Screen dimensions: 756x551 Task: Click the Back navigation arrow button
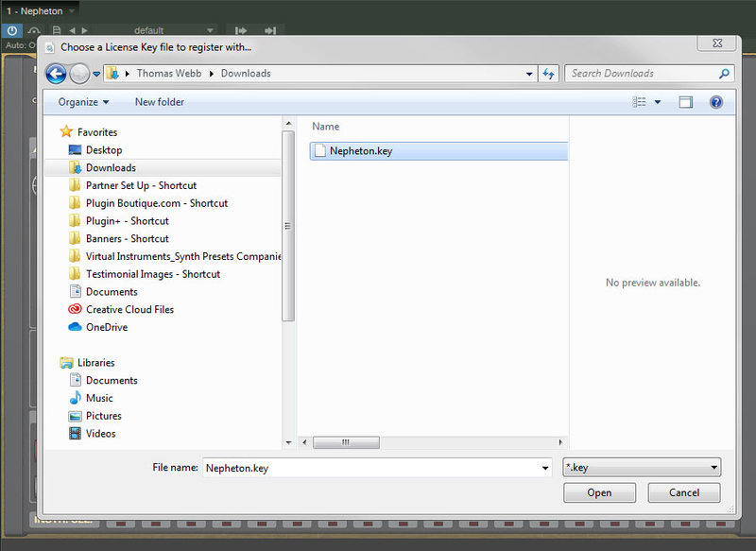tap(56, 74)
